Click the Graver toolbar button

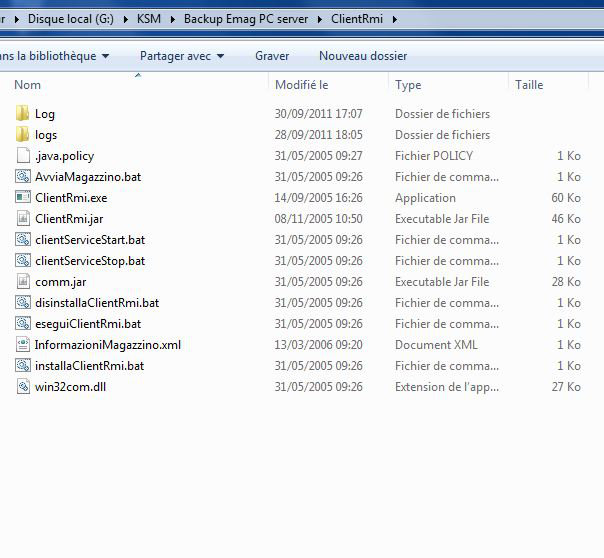click(x=272, y=56)
